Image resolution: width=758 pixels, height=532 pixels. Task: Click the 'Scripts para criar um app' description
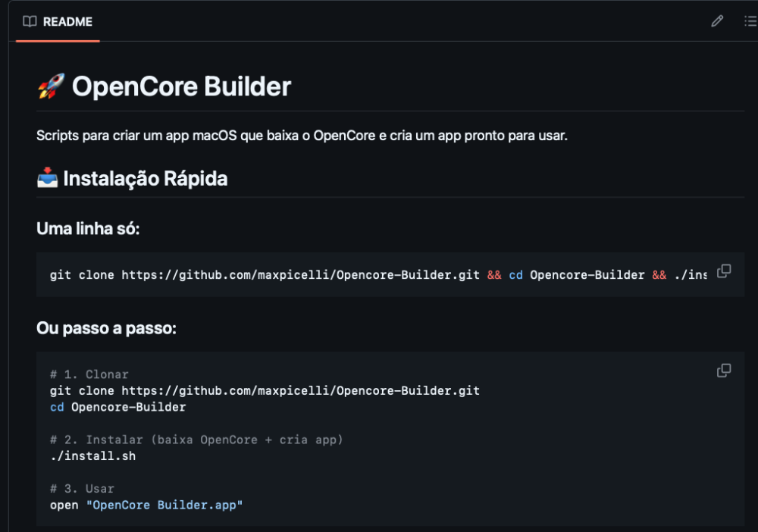tap(302, 136)
